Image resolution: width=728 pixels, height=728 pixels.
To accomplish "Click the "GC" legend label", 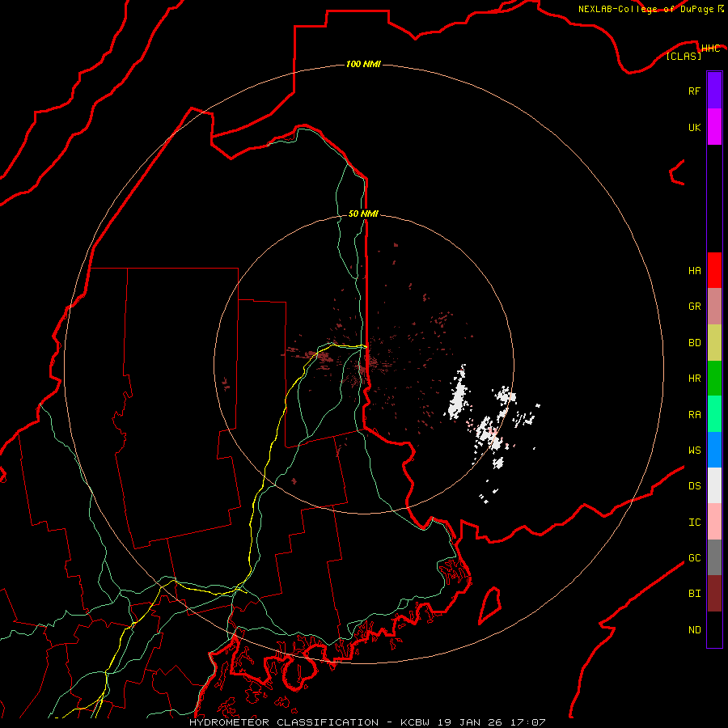I will [694, 558].
